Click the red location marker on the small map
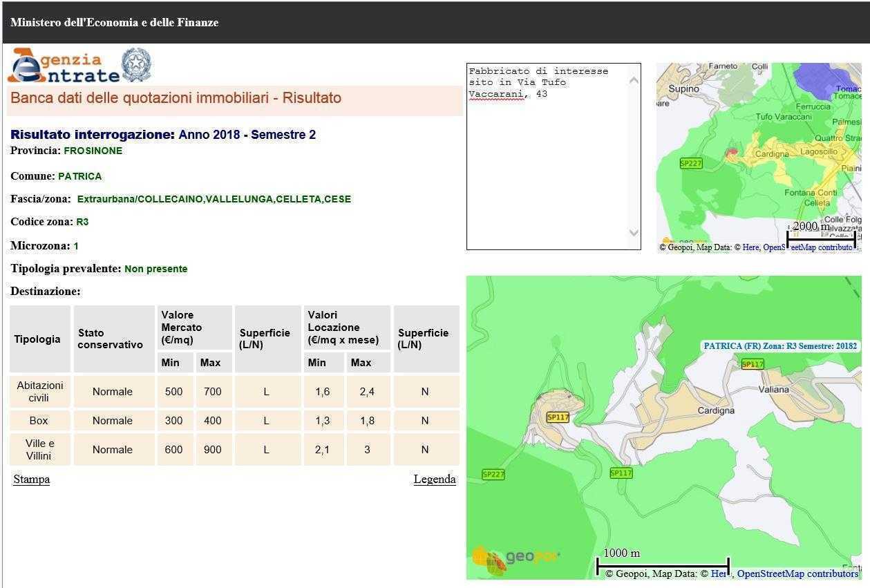This screenshot has height=588, width=870. 731,152
